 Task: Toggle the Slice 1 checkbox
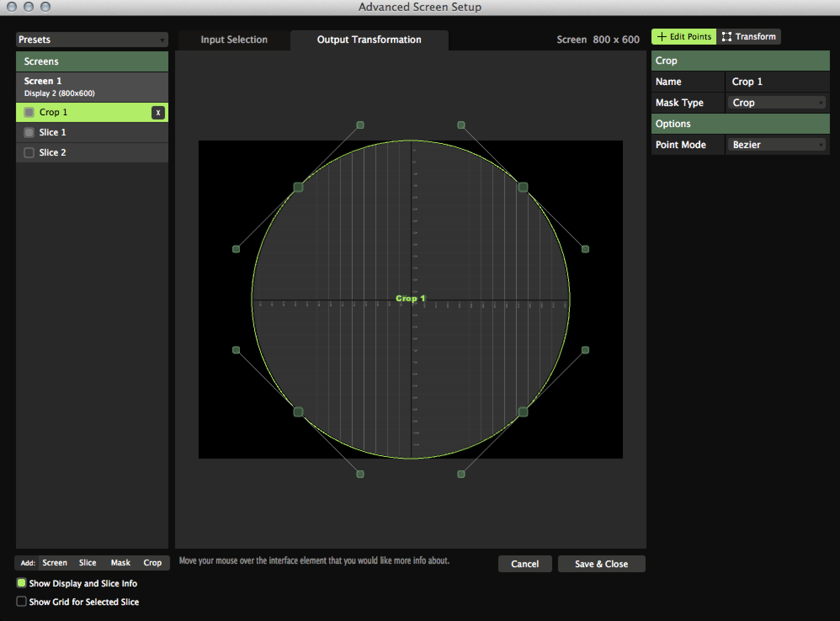click(29, 133)
